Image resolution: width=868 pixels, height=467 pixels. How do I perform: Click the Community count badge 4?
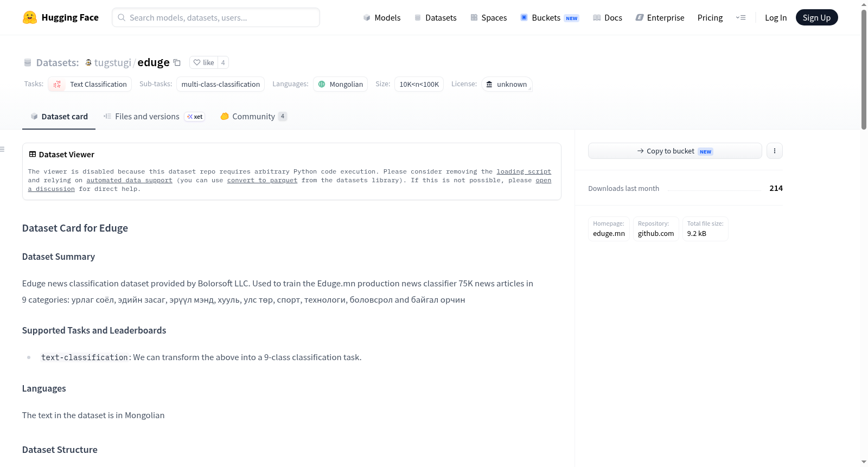click(x=283, y=116)
